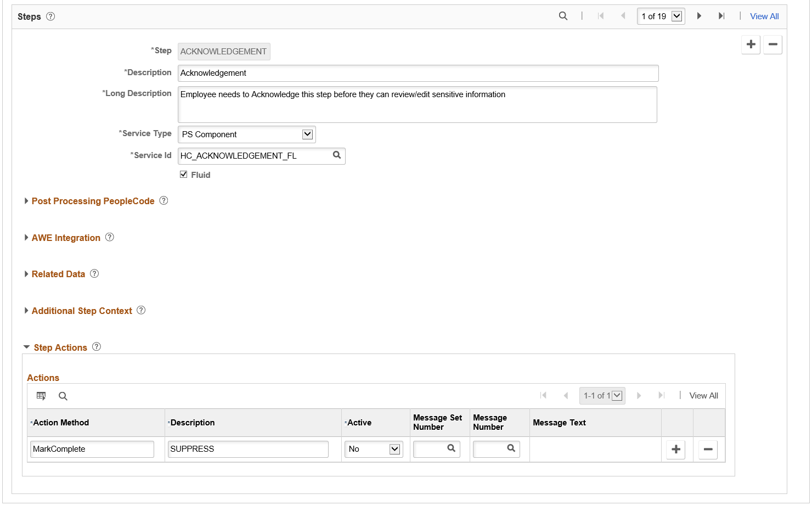Look up Message Set Number
812x505 pixels.
[452, 448]
